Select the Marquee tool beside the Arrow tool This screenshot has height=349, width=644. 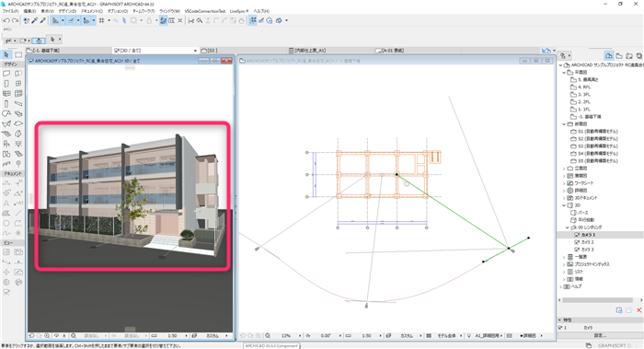(x=18, y=54)
